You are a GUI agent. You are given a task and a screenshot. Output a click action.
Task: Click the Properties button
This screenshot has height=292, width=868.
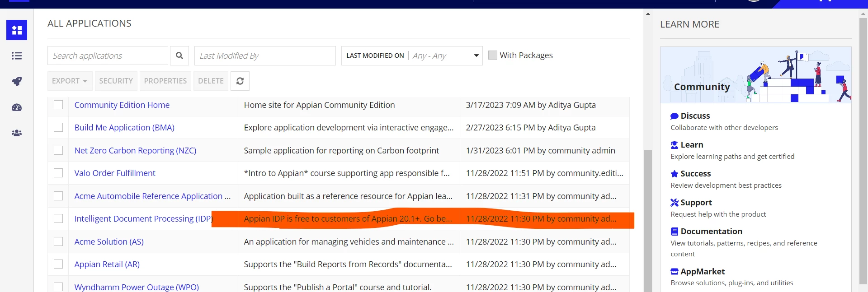(165, 81)
